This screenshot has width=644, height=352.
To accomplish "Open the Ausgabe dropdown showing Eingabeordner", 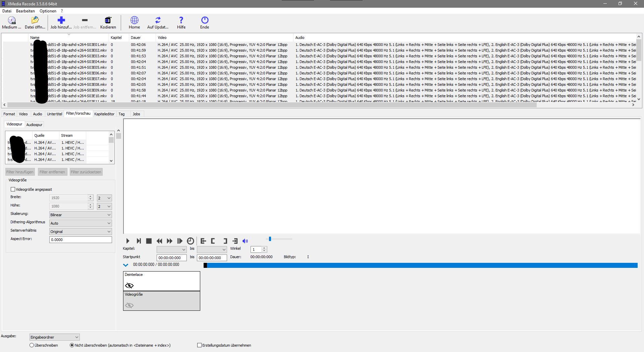I will 54,337.
